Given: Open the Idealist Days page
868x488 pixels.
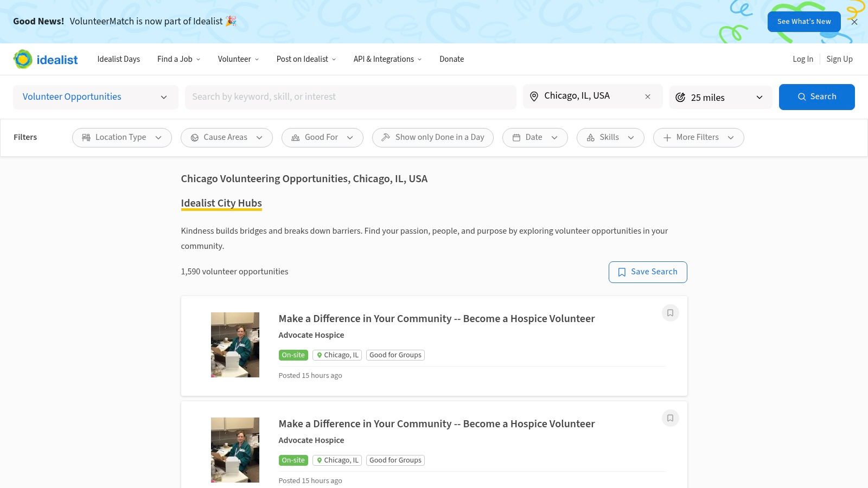Looking at the screenshot, I should point(119,59).
